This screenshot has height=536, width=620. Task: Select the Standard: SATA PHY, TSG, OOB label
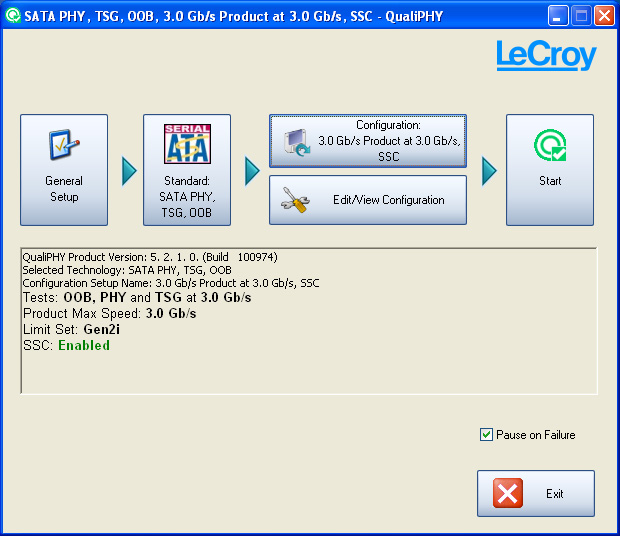[x=187, y=196]
